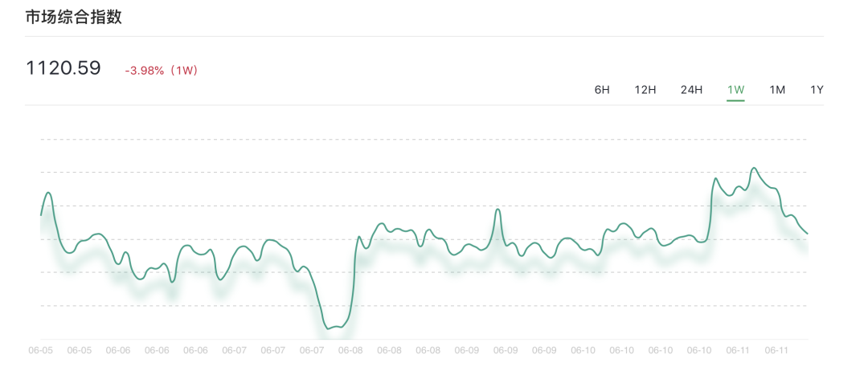Click the sharp spike above the 06-09 labels
The height and width of the screenshot is (383, 868).
pos(498,210)
